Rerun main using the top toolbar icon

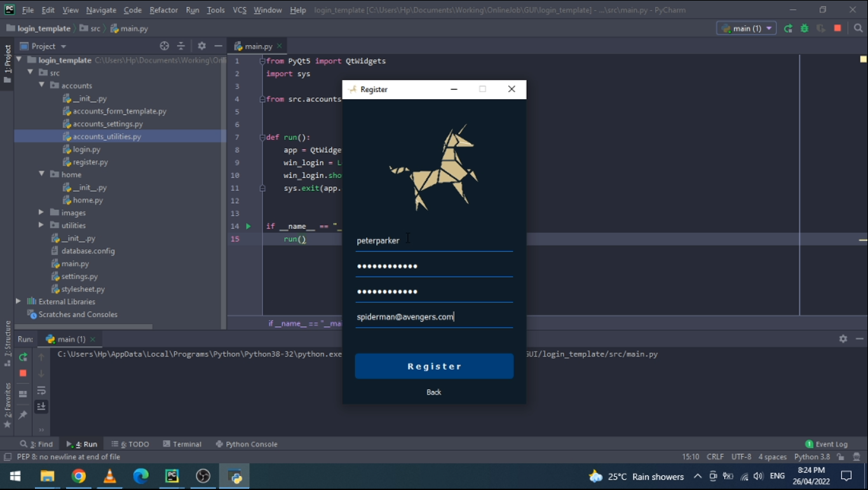coord(788,29)
